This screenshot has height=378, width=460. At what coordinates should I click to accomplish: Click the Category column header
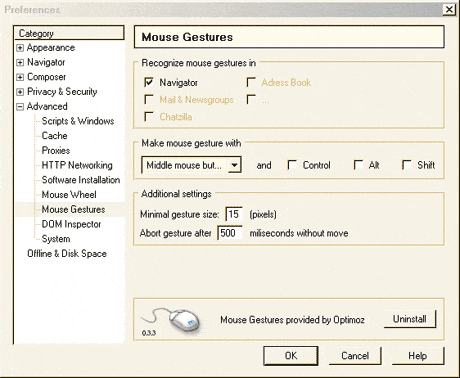tap(69, 33)
